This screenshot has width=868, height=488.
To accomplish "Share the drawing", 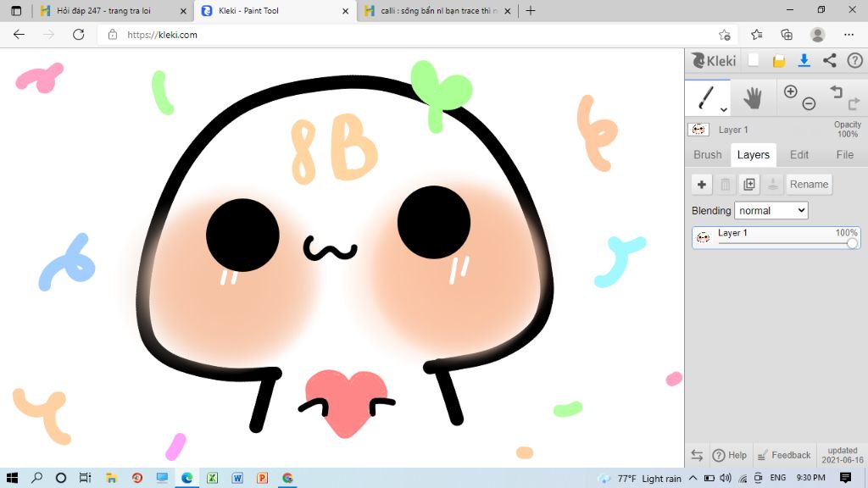I will coord(829,60).
